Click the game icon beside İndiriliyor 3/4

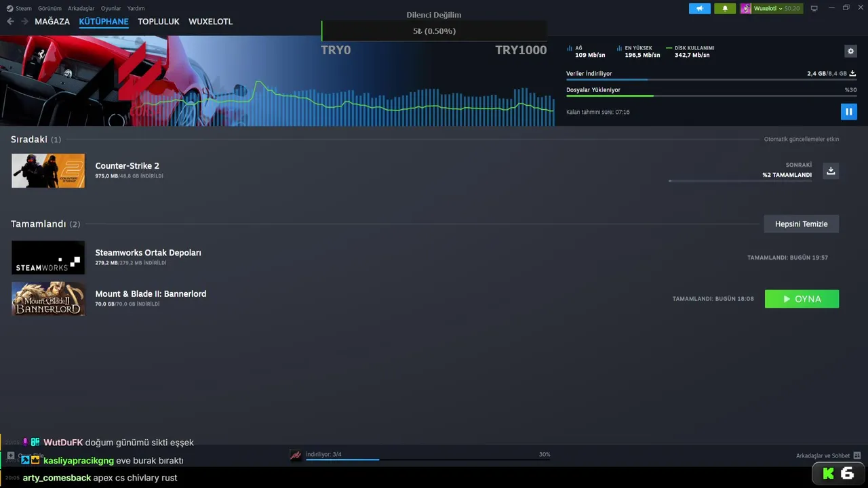tap(296, 455)
